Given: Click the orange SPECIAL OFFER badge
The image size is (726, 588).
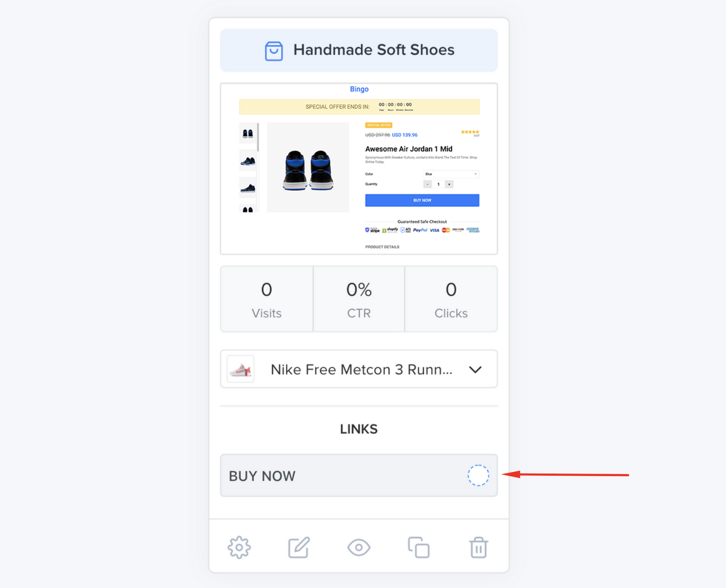Looking at the screenshot, I should pyautogui.click(x=379, y=125).
